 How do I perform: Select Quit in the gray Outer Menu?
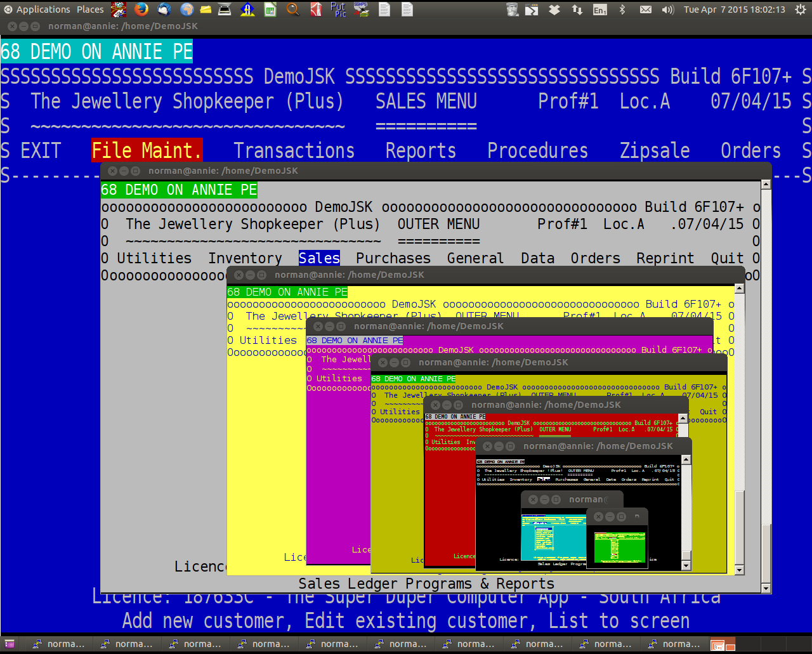(x=727, y=258)
